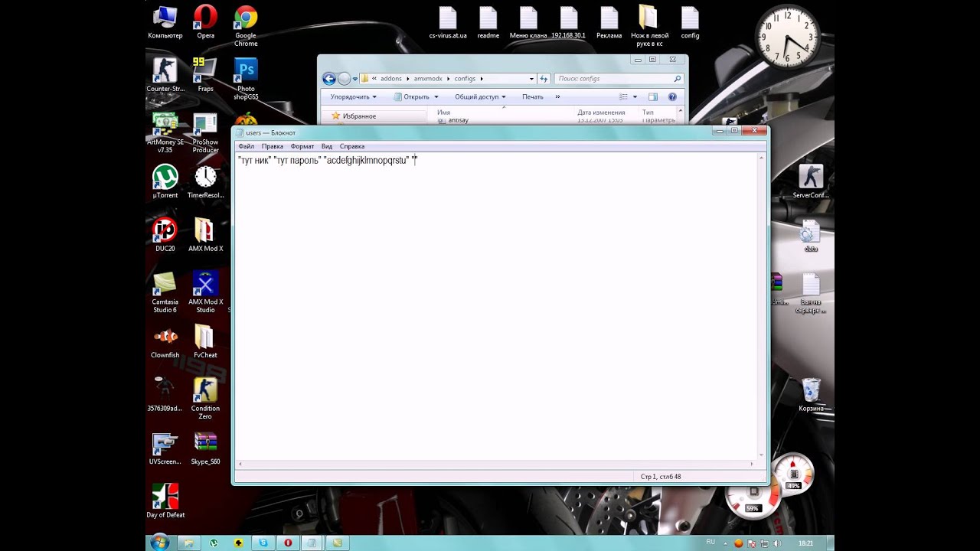Image resolution: width=980 pixels, height=551 pixels.
Task: Select the Fraps desktop icon
Action: (x=205, y=75)
